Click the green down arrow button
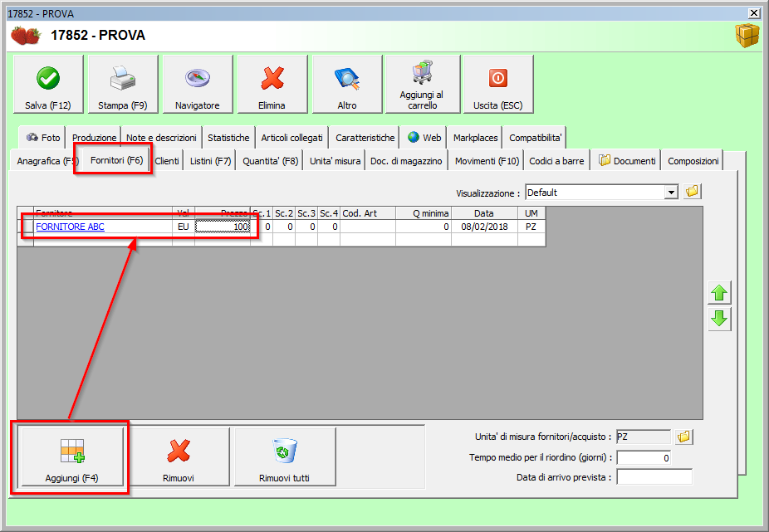 719,319
